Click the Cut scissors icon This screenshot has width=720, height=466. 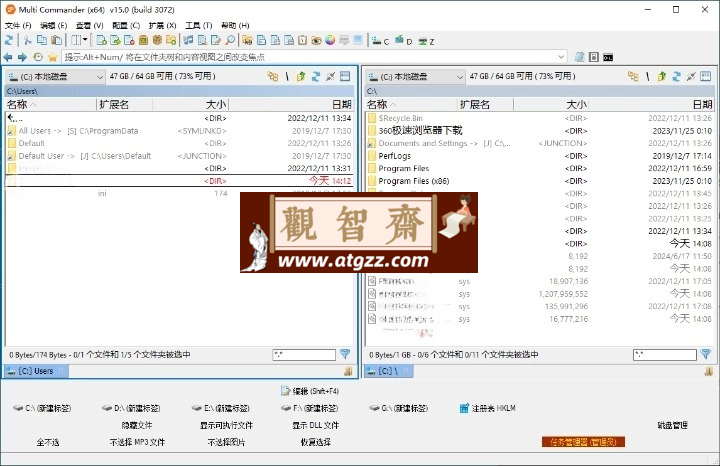[28, 40]
